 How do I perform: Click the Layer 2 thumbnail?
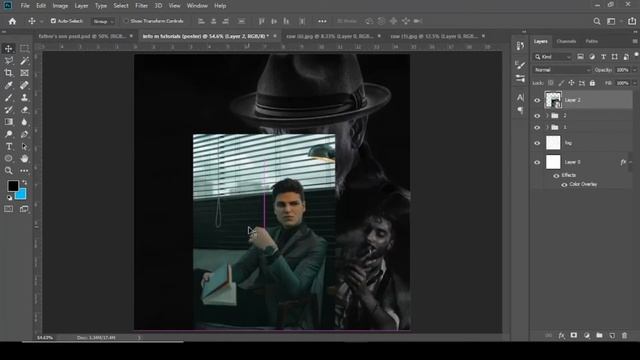[x=553, y=100]
